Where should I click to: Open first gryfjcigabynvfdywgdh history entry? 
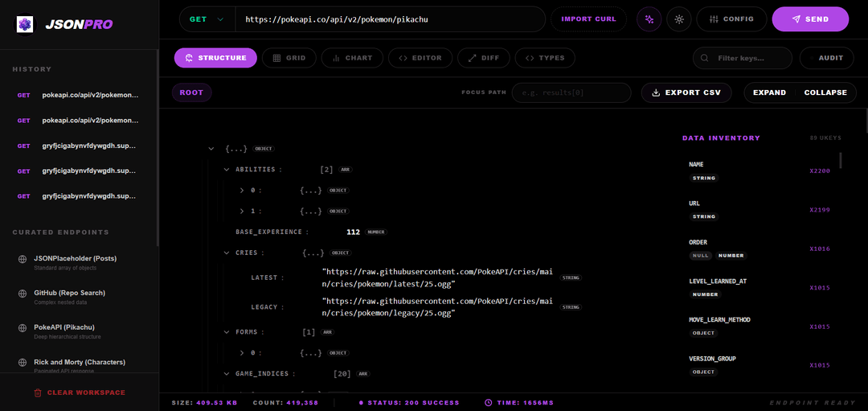point(79,146)
